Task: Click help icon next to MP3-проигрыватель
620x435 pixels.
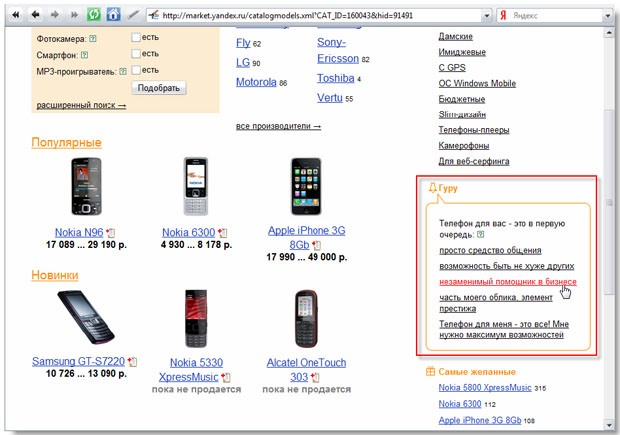Action: coord(123,72)
